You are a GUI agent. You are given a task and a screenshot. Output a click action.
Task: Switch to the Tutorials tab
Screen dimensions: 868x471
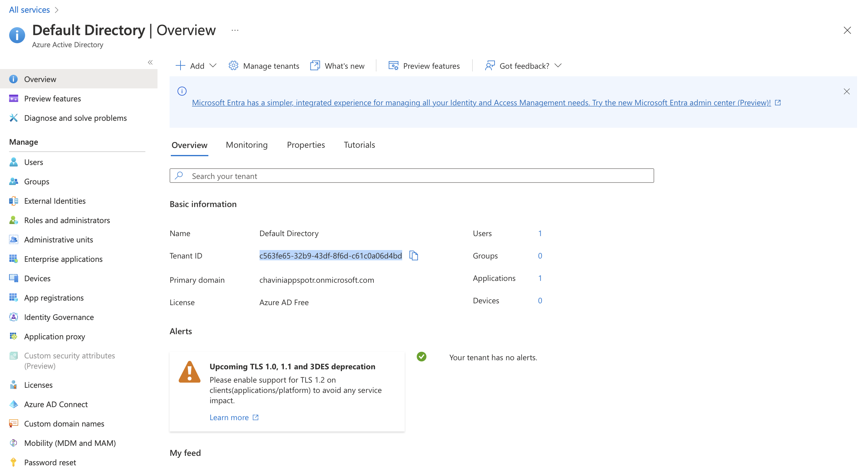click(359, 145)
